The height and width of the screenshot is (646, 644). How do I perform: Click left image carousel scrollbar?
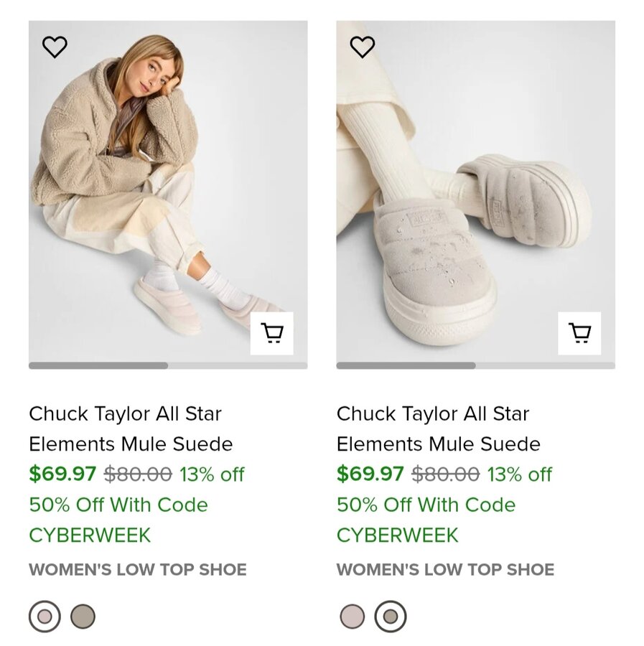pyautogui.click(x=168, y=365)
